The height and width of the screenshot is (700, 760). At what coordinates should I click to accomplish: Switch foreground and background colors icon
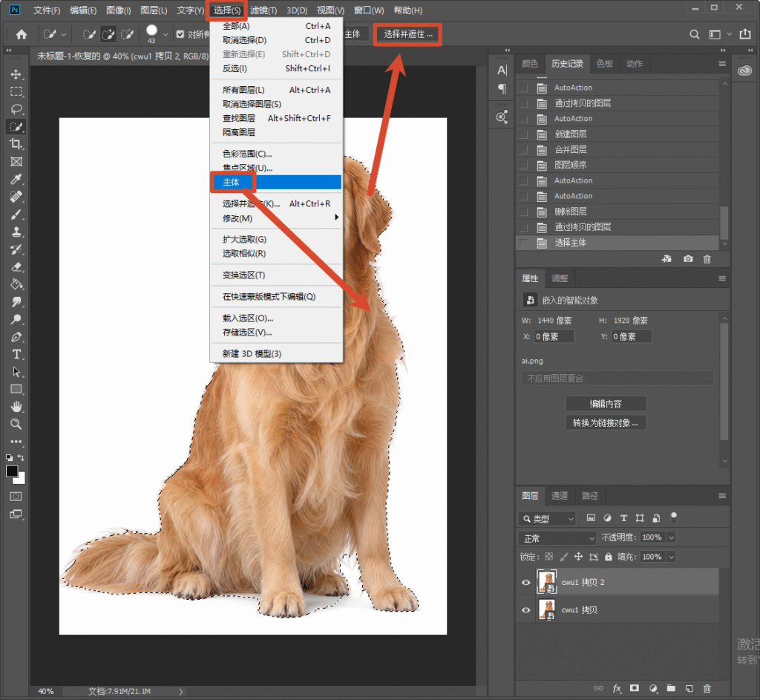22,457
